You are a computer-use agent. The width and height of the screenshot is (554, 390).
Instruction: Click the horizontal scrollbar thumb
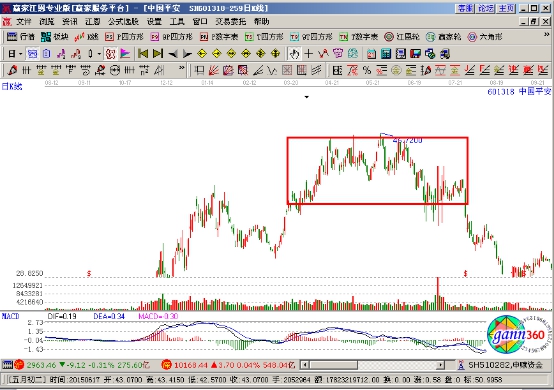coord(333,365)
